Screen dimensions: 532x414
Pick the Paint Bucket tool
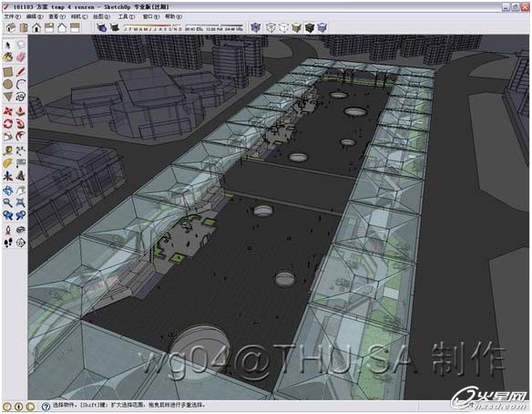8,57
